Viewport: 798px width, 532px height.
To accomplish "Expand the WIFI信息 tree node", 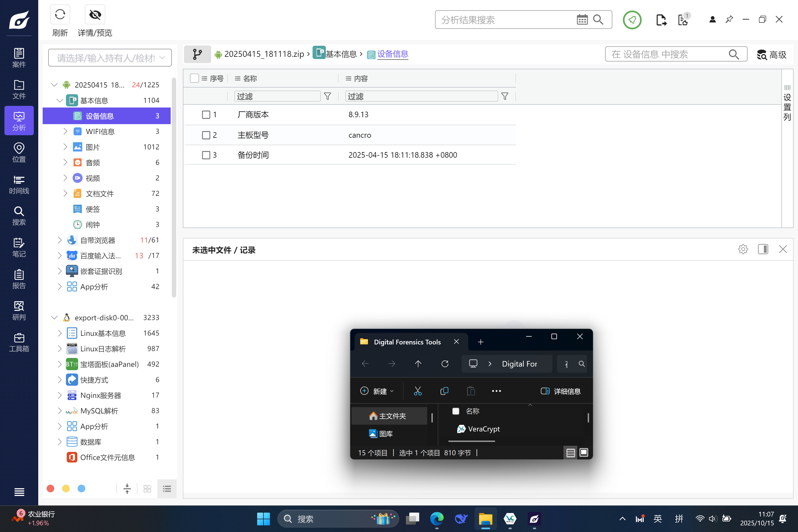I will (x=65, y=132).
